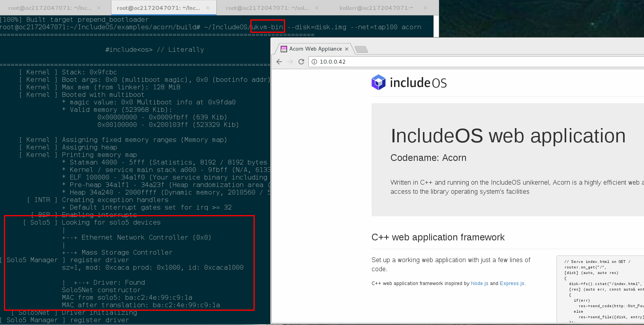The width and height of the screenshot is (644, 325).
Task: Click 'Printing memory map' line
Action: tap(99, 155)
